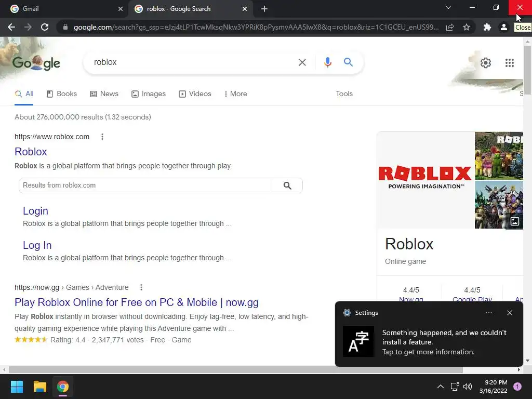Click the address bar URL text
This screenshot has width=532, height=399.
256,27
